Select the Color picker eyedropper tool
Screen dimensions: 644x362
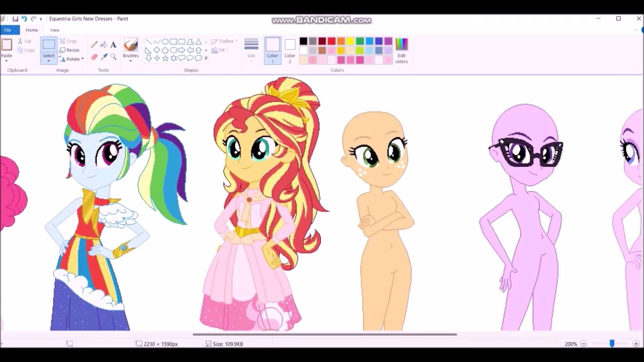tap(104, 57)
